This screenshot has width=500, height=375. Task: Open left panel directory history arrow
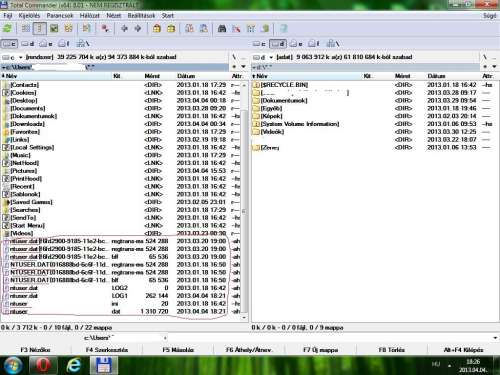point(243,67)
